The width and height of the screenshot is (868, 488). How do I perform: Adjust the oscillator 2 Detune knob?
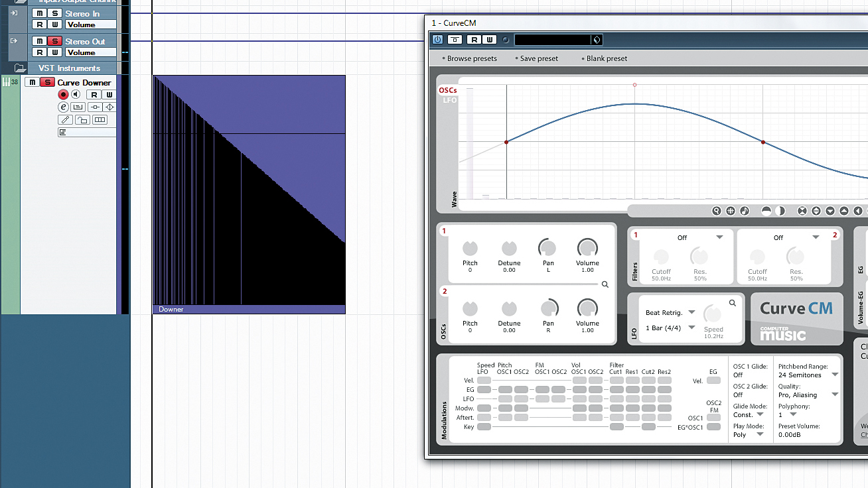click(x=509, y=308)
